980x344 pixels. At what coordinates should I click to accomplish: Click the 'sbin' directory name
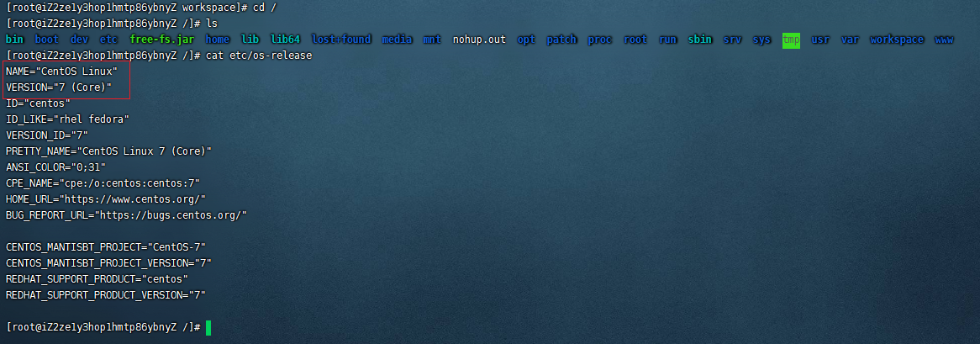[x=700, y=40]
